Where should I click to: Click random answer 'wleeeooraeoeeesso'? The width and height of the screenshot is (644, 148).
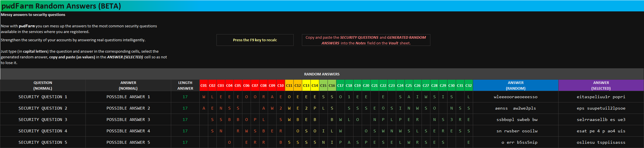[x=516, y=97]
